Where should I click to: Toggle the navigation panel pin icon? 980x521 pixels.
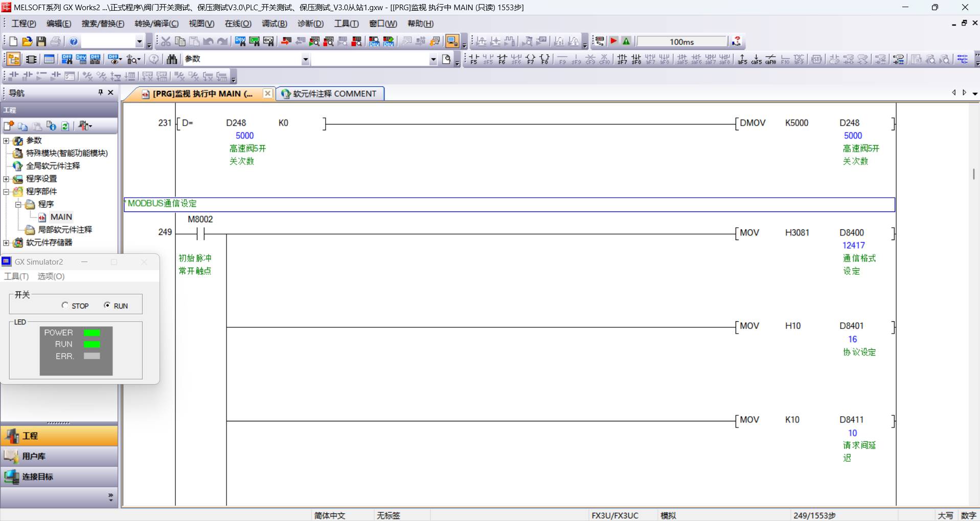pyautogui.click(x=100, y=92)
